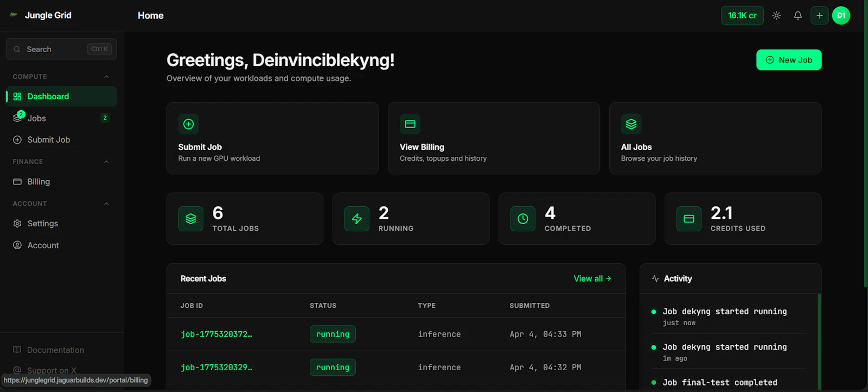Viewport: 868px width, 392px height.
Task: Click the Activity pulse icon
Action: (x=655, y=279)
